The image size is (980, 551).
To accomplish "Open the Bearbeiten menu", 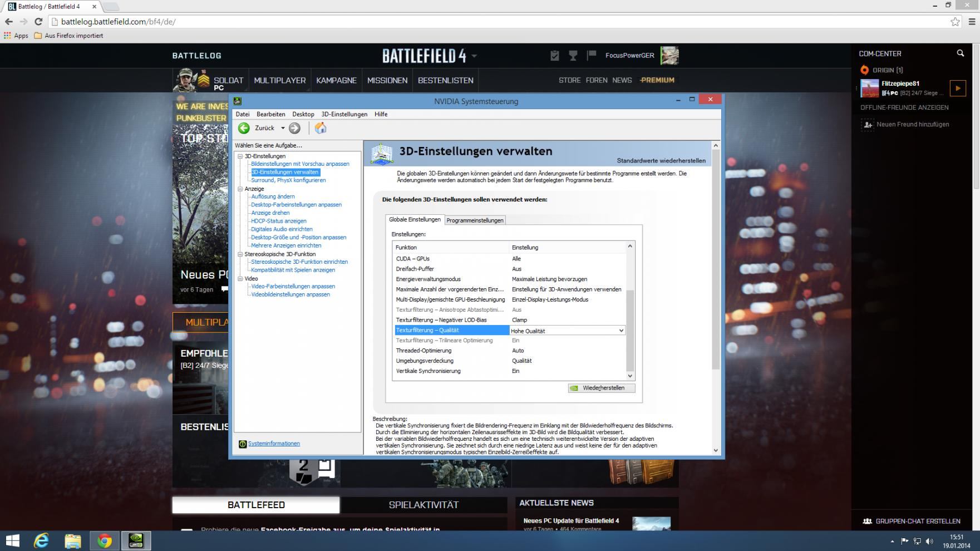I will (x=270, y=114).
